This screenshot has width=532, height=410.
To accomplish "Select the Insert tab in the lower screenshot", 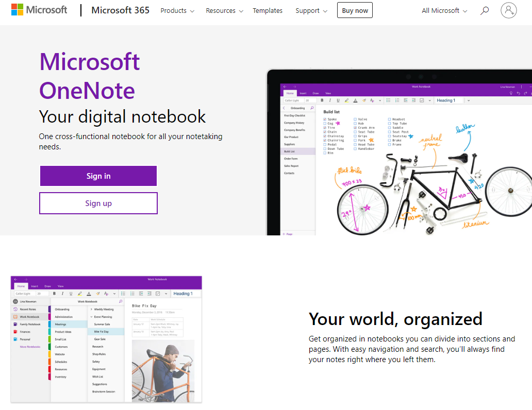I will pos(35,286).
